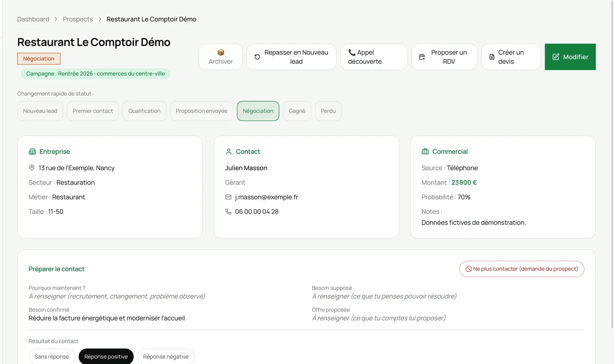Open the Modifier edit button
The image size is (614, 364).
[570, 57]
